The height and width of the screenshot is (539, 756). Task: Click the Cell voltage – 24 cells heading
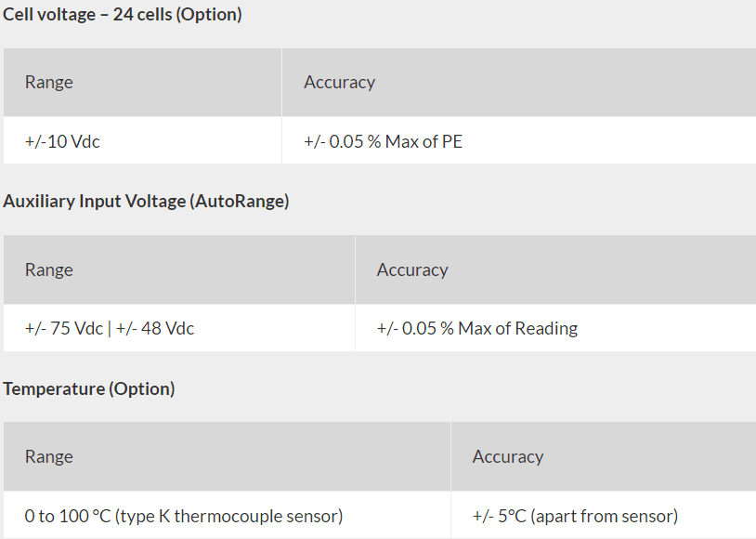point(123,15)
